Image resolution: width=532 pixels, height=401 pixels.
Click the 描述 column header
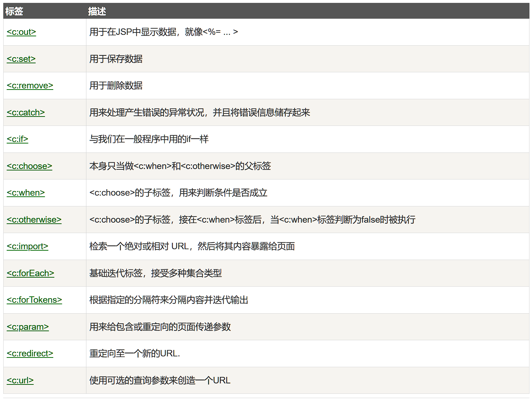click(97, 12)
